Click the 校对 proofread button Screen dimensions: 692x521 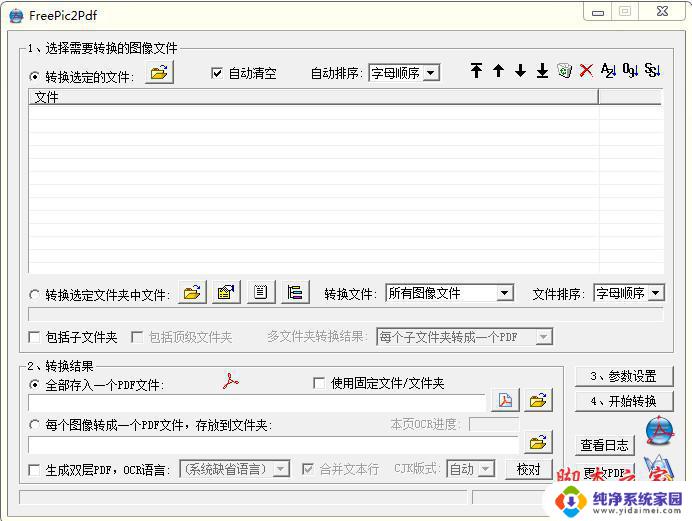pyautogui.click(x=528, y=469)
